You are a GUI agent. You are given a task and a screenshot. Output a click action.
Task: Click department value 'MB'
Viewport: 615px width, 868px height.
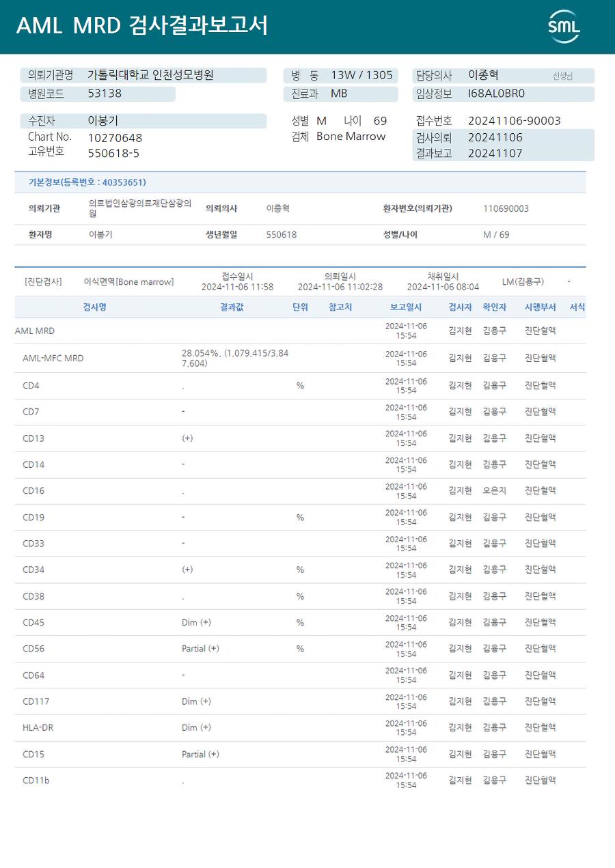coord(339,94)
